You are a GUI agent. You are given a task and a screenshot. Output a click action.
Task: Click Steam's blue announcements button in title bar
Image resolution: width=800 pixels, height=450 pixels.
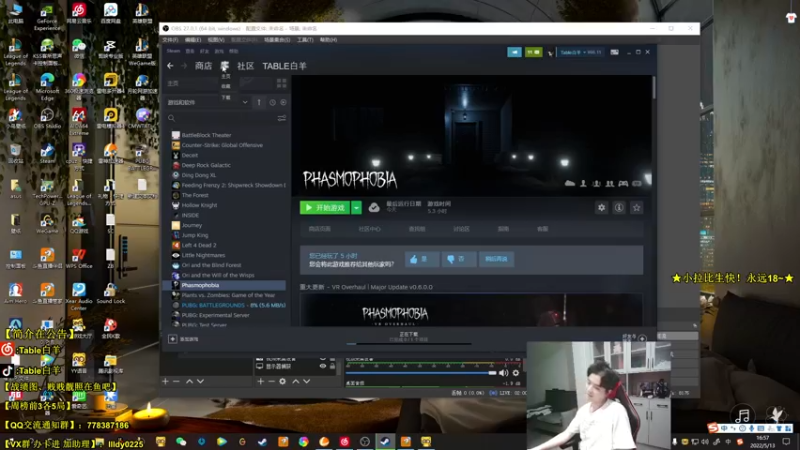click(x=514, y=52)
